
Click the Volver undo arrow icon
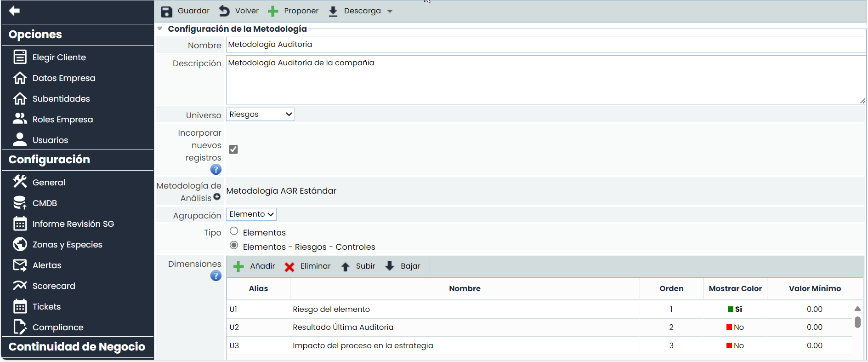point(224,11)
